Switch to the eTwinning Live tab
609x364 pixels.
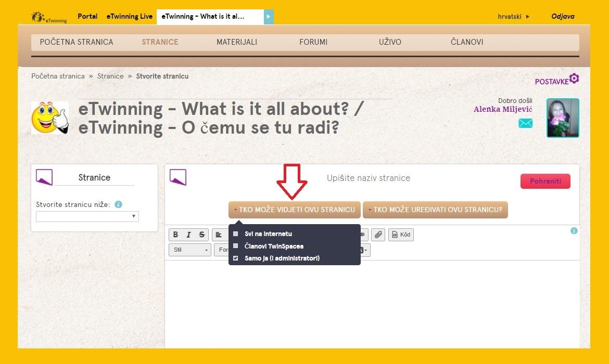coord(129,16)
